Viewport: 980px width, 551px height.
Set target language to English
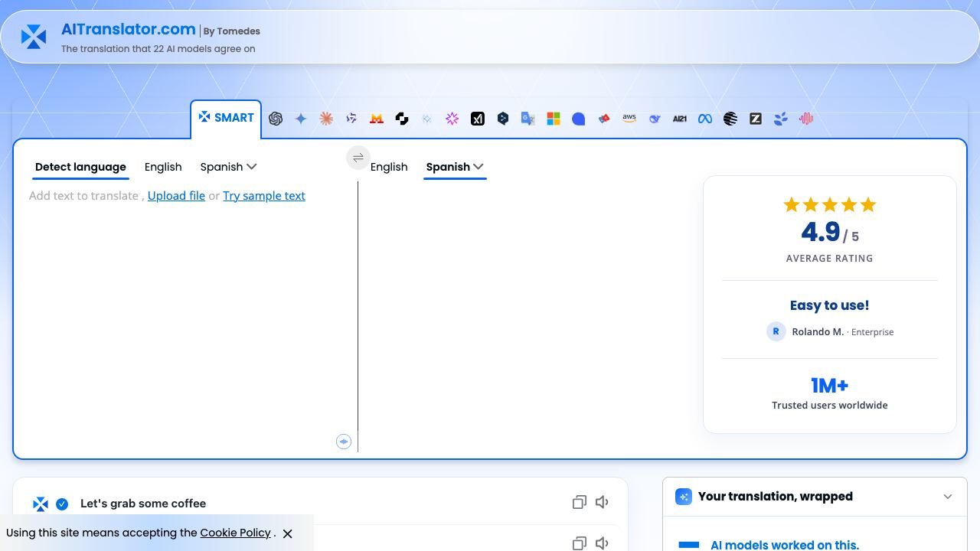click(389, 167)
